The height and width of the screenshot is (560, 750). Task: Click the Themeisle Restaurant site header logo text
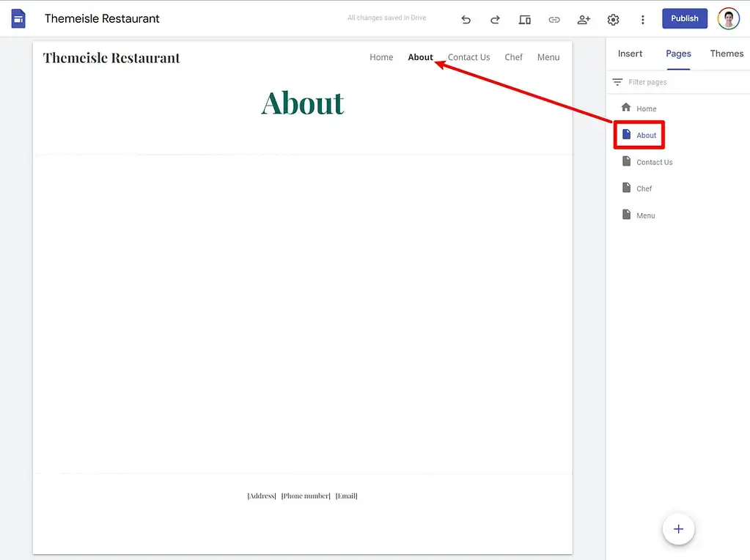coord(111,58)
